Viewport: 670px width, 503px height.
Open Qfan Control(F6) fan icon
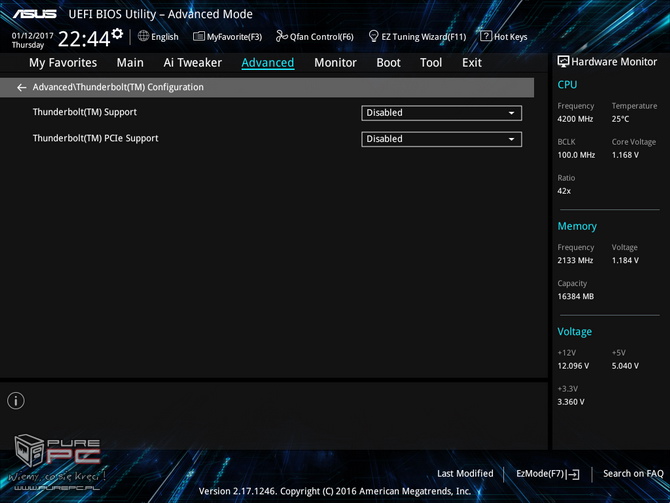tap(282, 36)
